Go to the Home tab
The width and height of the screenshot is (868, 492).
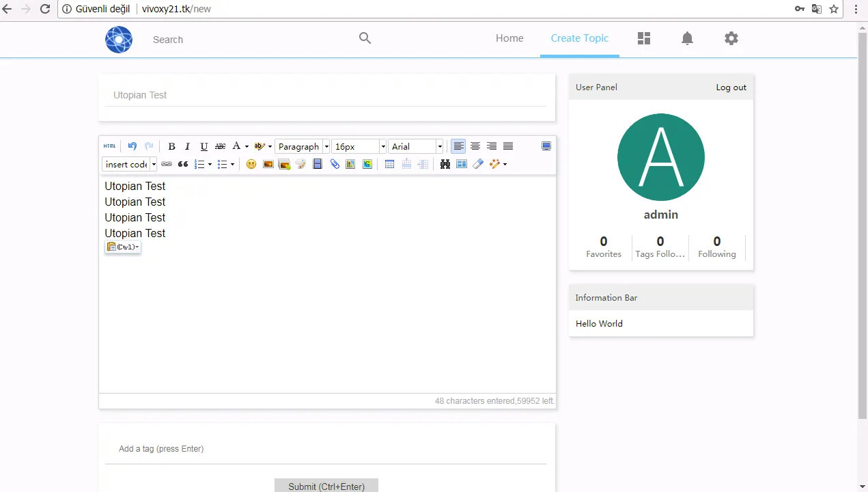coord(509,38)
